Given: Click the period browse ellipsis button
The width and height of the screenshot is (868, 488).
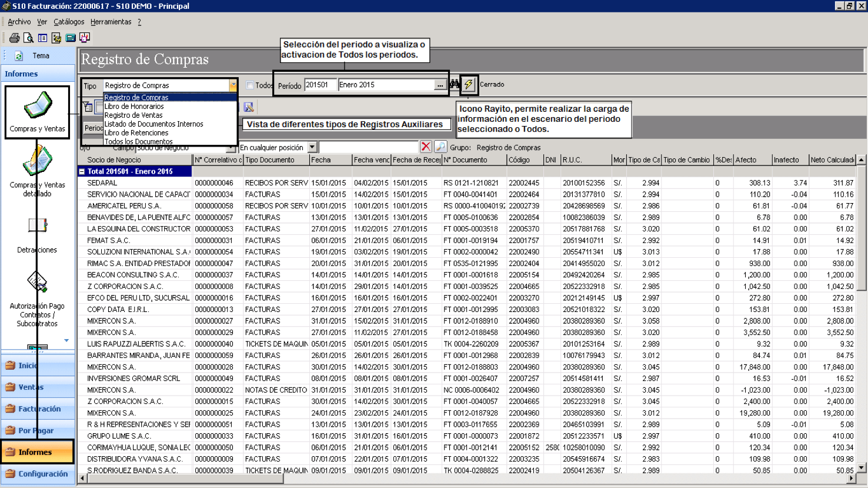Looking at the screenshot, I should point(440,85).
